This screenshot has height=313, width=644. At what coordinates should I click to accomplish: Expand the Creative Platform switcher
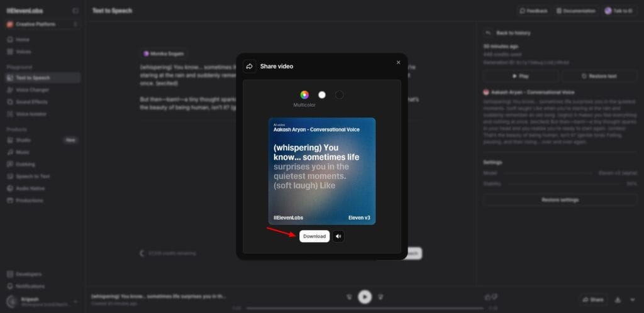click(43, 25)
